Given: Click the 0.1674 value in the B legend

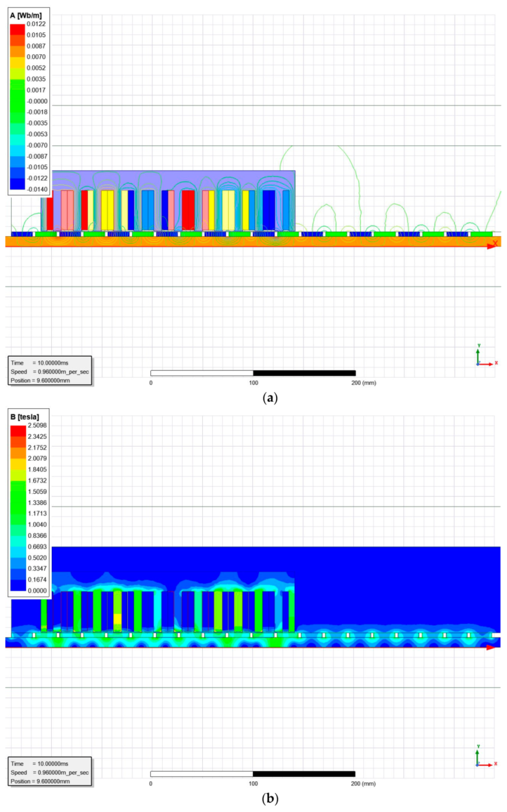Looking at the screenshot, I should point(37,580).
